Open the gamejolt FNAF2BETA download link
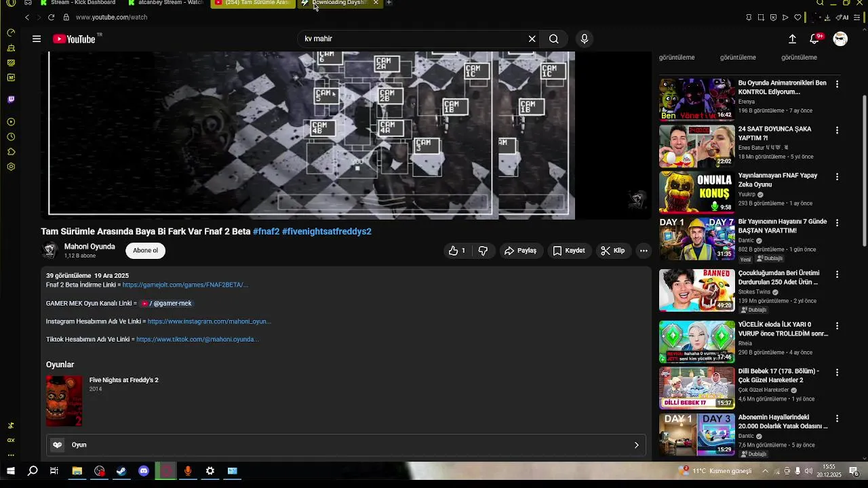Image resolution: width=868 pixels, height=488 pixels. coord(185,285)
